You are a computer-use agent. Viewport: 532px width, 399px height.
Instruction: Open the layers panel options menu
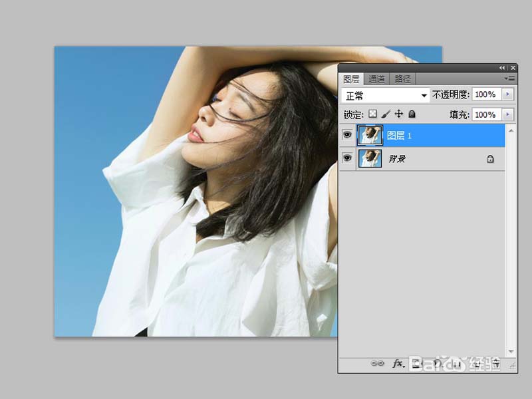click(x=510, y=78)
